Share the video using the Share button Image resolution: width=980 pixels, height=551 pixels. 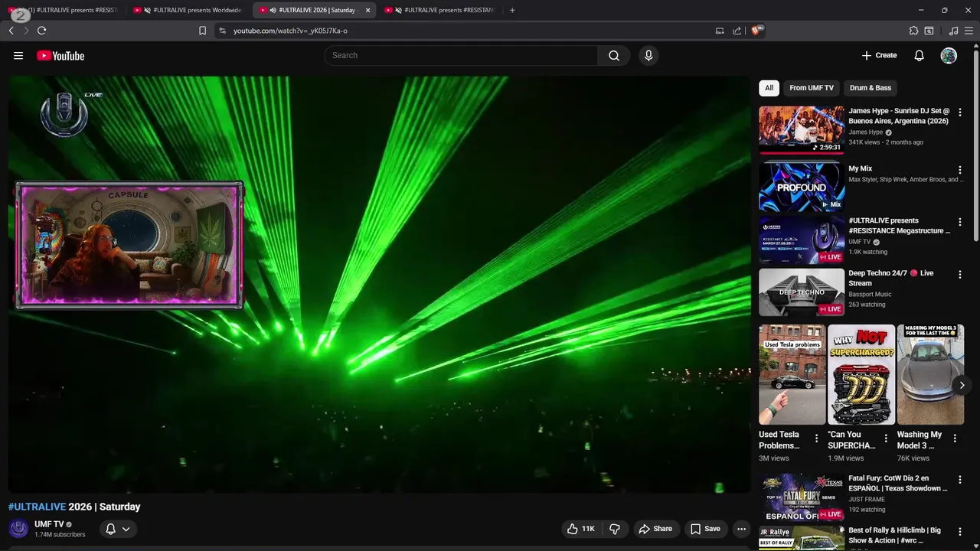pos(655,529)
